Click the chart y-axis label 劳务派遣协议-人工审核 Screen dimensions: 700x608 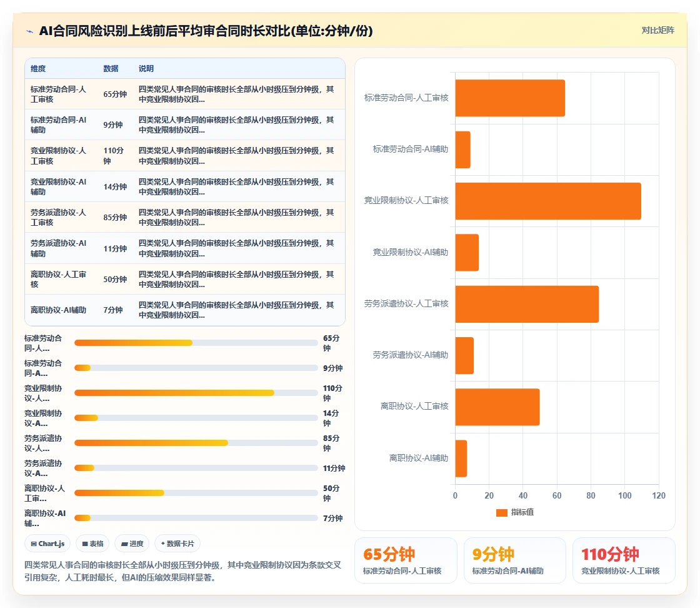tap(406, 304)
